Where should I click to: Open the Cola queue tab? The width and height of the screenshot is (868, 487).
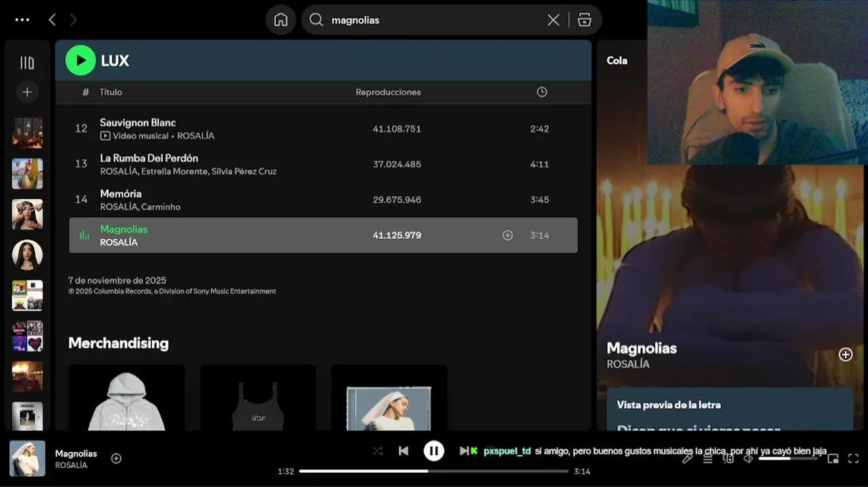(617, 60)
